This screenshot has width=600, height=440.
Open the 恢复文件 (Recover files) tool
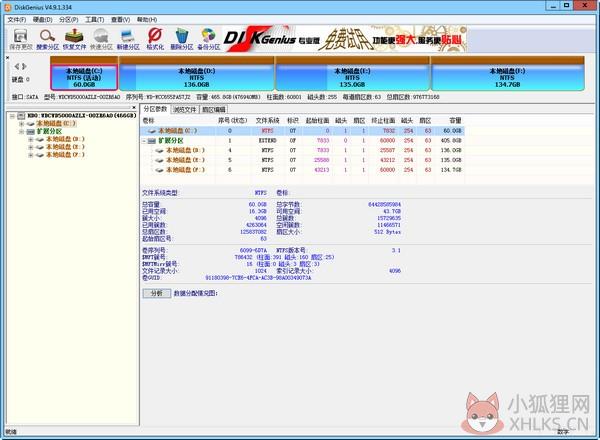pyautogui.click(x=74, y=39)
